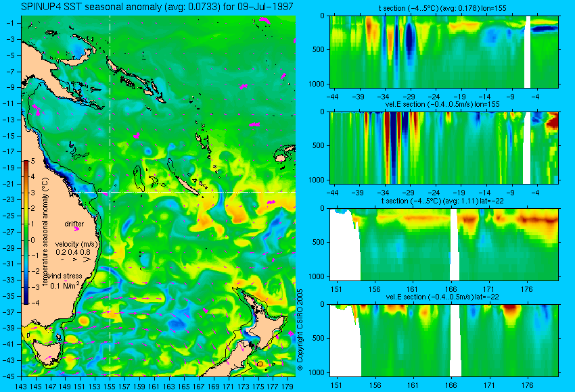This screenshot has width=575, height=392.
Task: Click the 'drifter' legend label
Action: tap(74, 224)
